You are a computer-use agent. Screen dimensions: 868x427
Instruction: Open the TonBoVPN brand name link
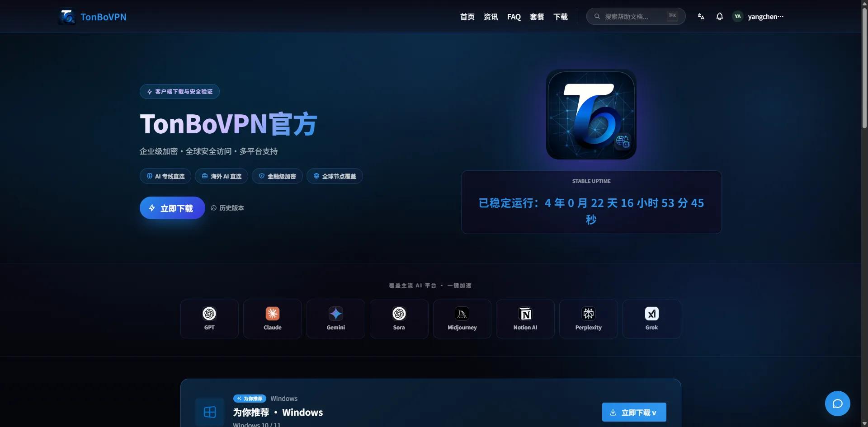pyautogui.click(x=104, y=17)
